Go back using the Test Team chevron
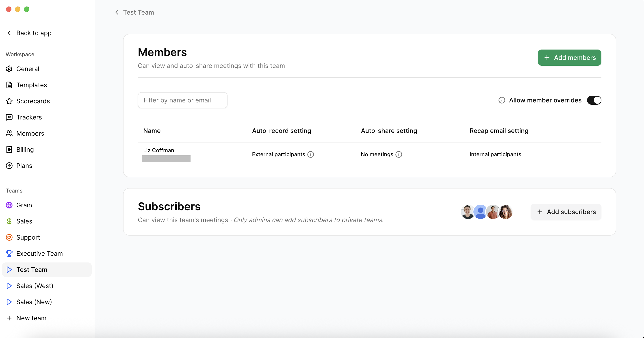 pos(117,12)
